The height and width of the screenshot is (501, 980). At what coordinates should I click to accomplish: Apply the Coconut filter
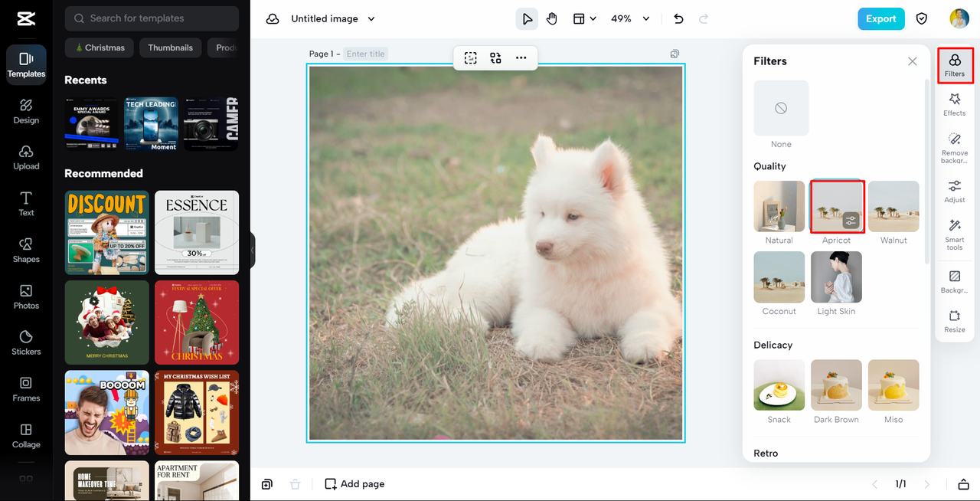point(779,277)
